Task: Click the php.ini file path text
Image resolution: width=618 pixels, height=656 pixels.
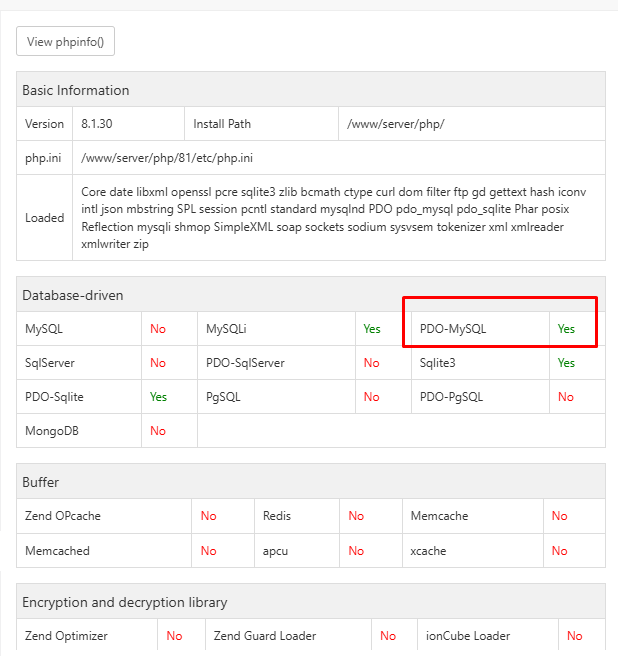Action: click(167, 158)
